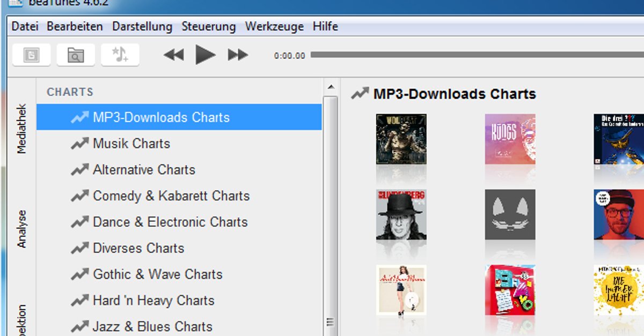The height and width of the screenshot is (336, 644).
Task: Open the yellow circle album cover
Action: click(619, 290)
